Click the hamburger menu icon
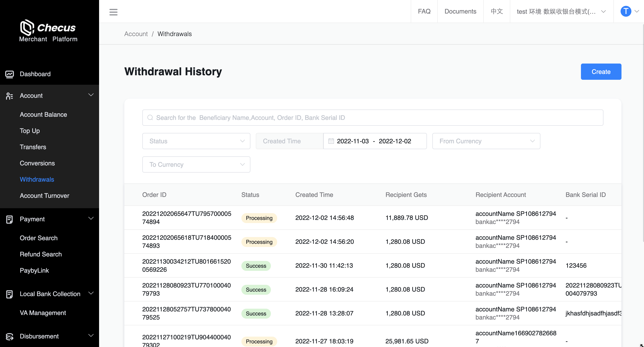Viewport: 644px width, 347px height. [x=113, y=12]
